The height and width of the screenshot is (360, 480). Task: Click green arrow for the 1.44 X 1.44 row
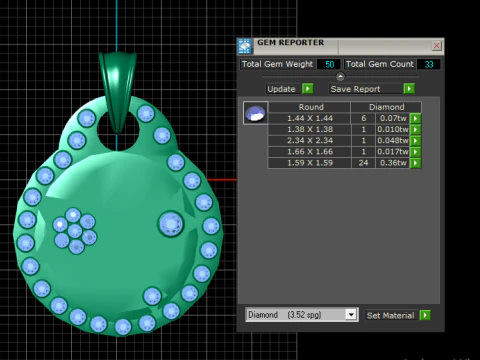pyautogui.click(x=415, y=118)
